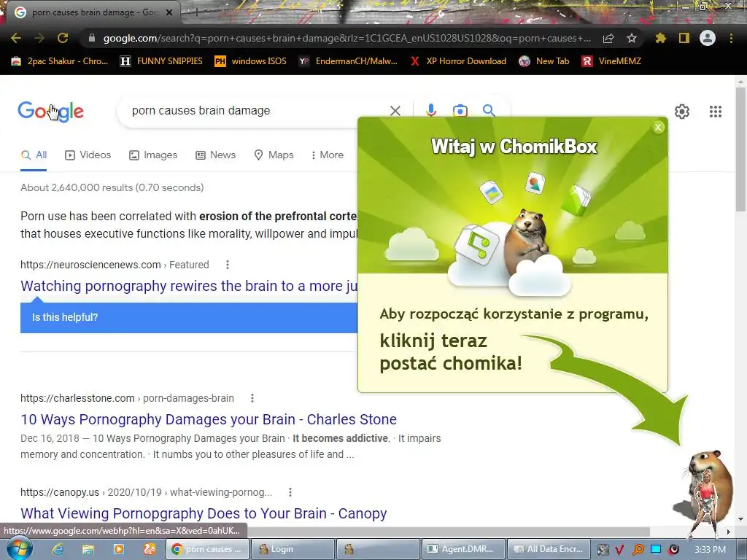Expand the More search filters
This screenshot has height=560, width=747.
pos(327,155)
